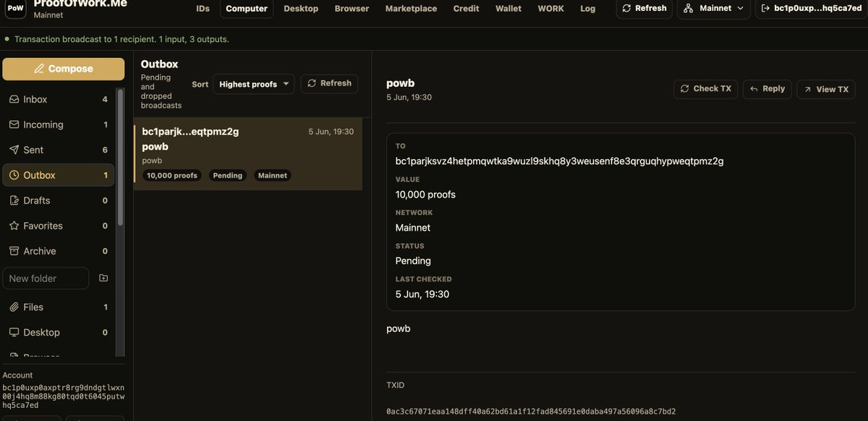Viewport: 868px width, 421px height.
Task: Open the Mainnet network dropdown
Action: coord(713,9)
